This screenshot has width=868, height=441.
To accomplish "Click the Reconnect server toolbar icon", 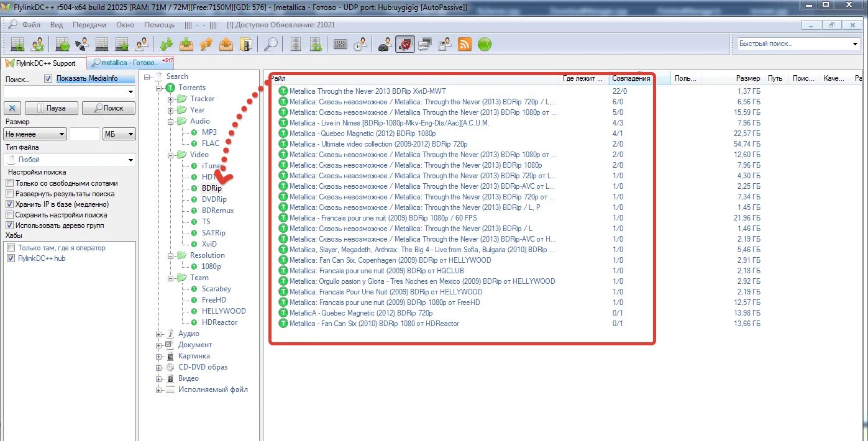I will (x=18, y=44).
